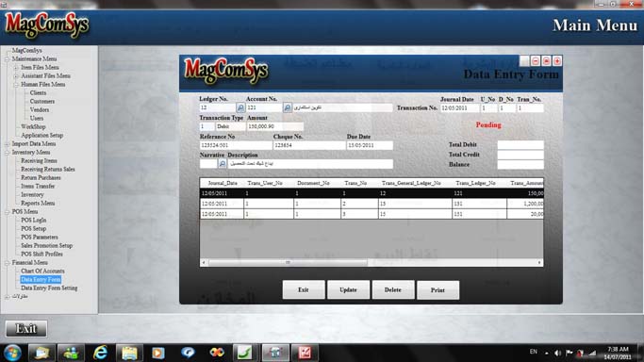
Task: Open Data Entry Form Setting item
Action: pos(49,288)
